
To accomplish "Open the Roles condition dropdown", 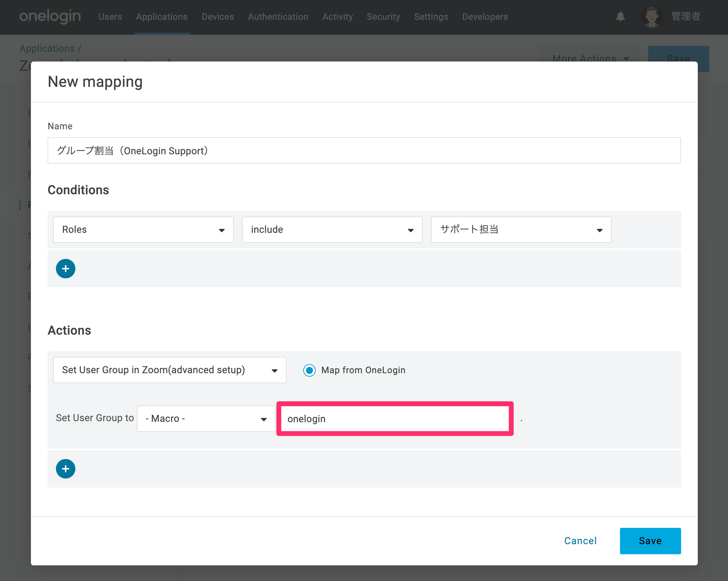I will tap(143, 230).
